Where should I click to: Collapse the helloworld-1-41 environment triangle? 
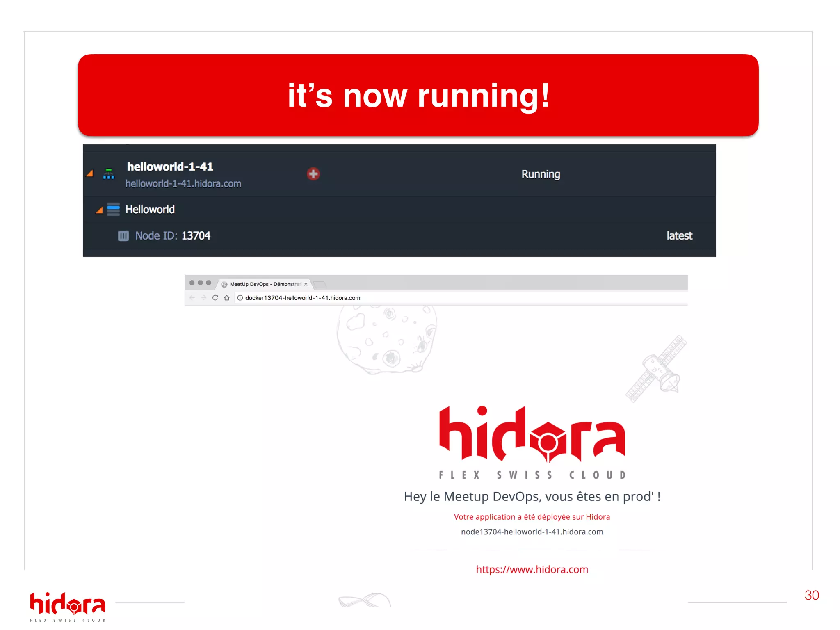(x=90, y=173)
